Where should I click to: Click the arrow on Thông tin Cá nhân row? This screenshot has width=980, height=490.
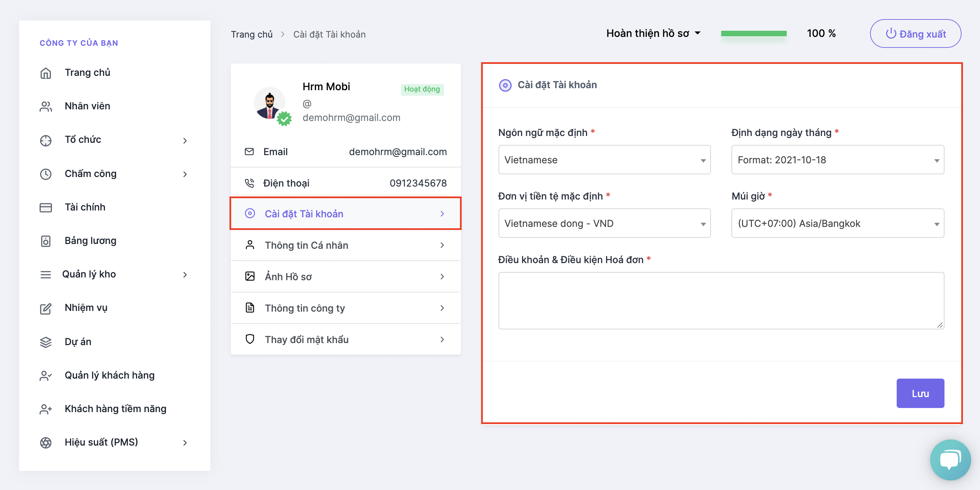click(x=442, y=245)
